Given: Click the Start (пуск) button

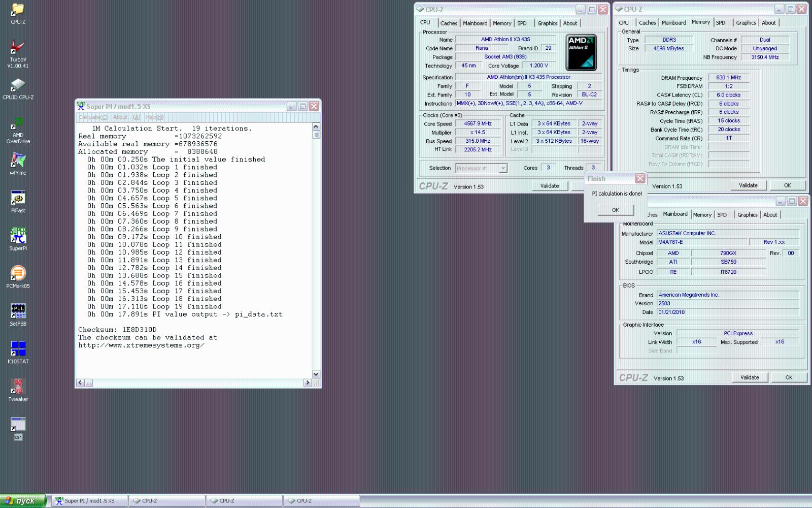Looking at the screenshot, I should click(23, 501).
